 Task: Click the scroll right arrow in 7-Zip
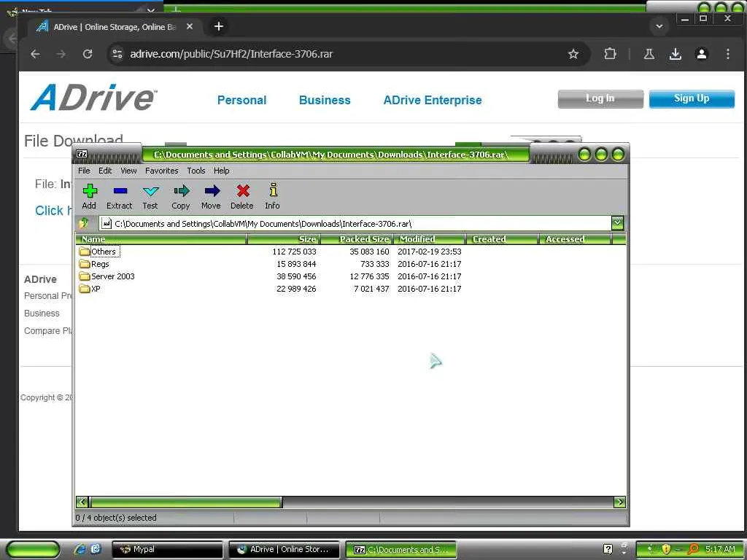tap(620, 502)
